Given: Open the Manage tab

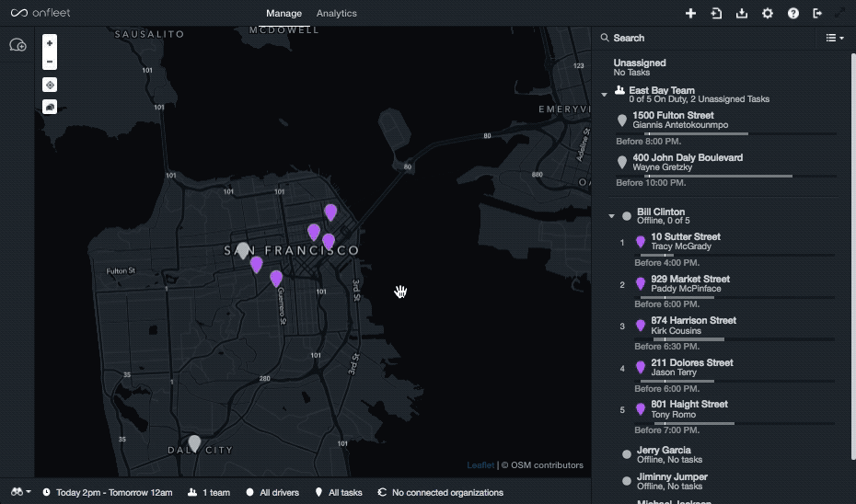Looking at the screenshot, I should [283, 13].
